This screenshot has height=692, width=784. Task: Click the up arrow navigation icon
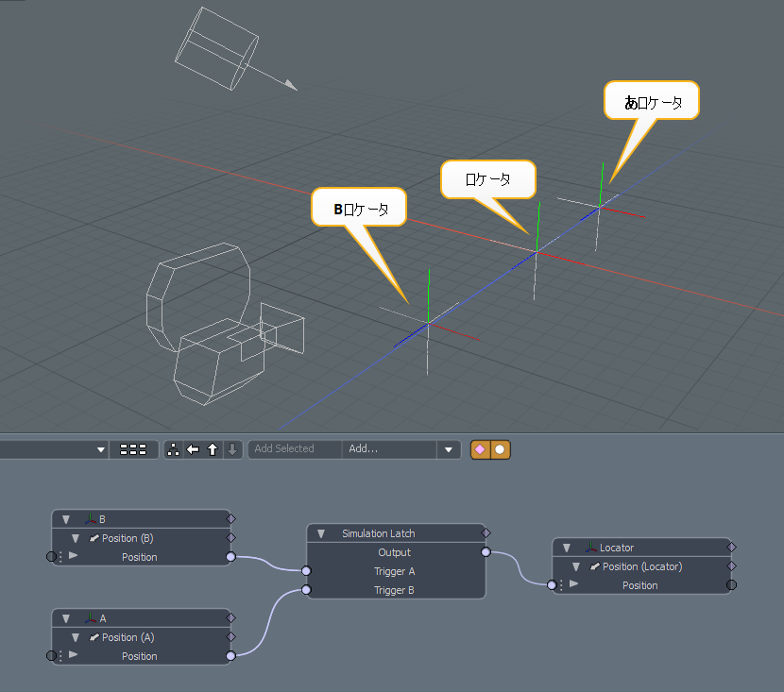213,449
